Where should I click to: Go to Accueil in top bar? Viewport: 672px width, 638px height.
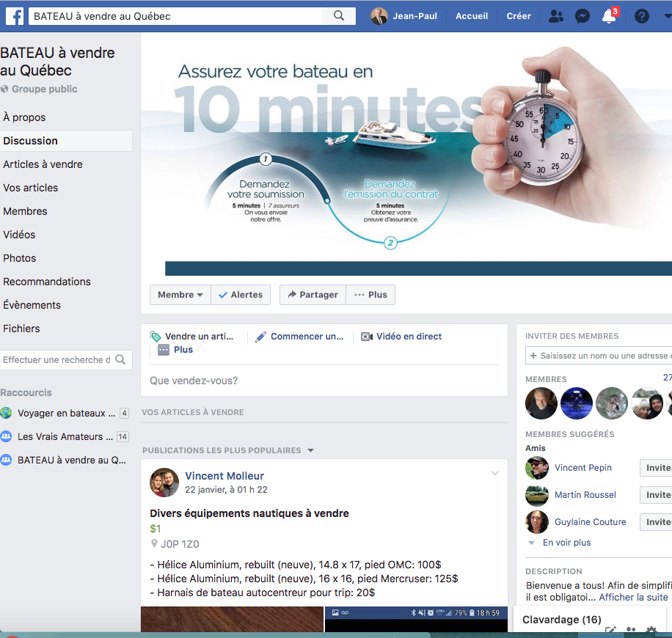click(472, 16)
